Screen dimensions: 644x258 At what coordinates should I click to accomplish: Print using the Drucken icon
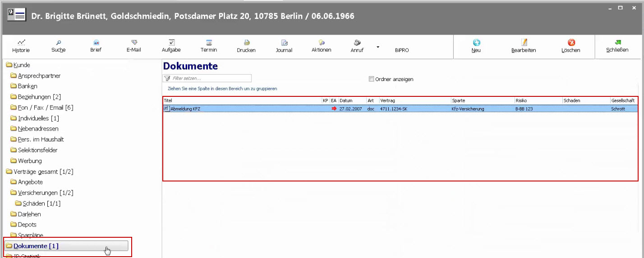tap(246, 42)
